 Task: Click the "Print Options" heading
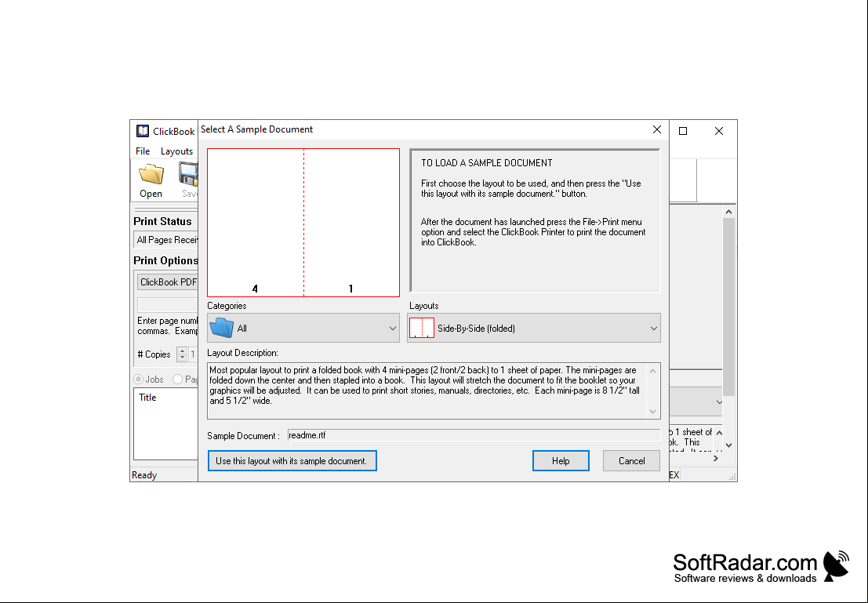165,261
